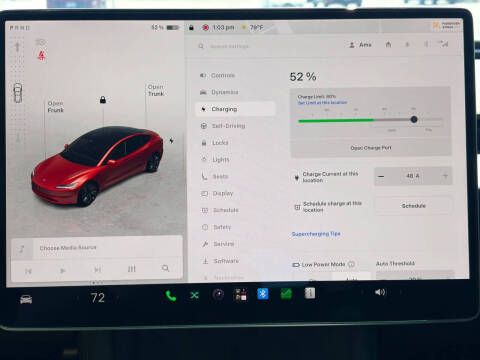Tap the cabin temperature 72 reading

tap(98, 298)
